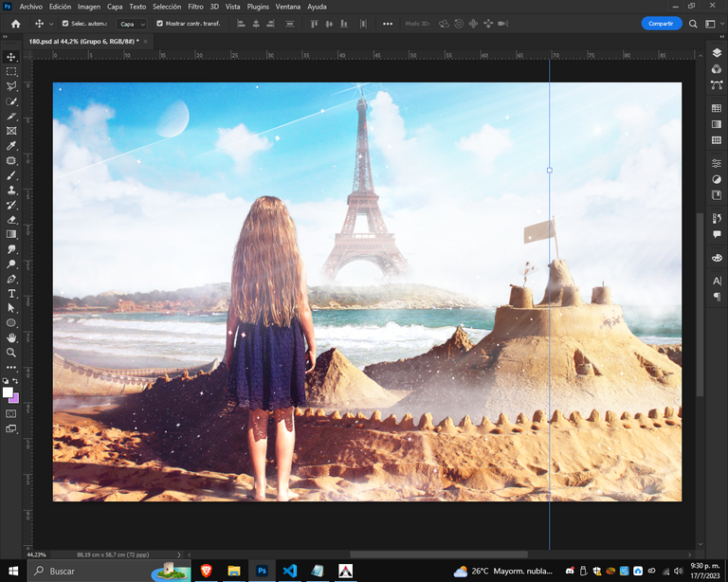Viewport: 728px width, 582px height.
Task: Select the Horizontal Type tool
Action: (11, 293)
